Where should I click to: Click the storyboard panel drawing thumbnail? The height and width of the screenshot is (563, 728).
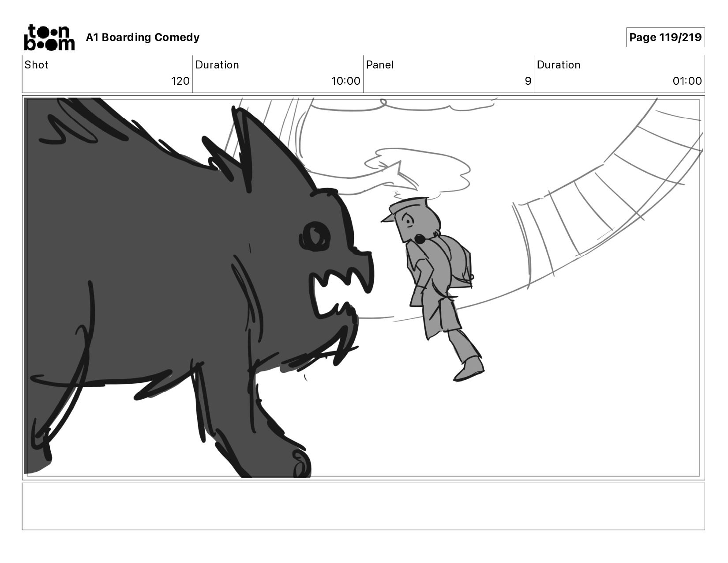(x=364, y=288)
